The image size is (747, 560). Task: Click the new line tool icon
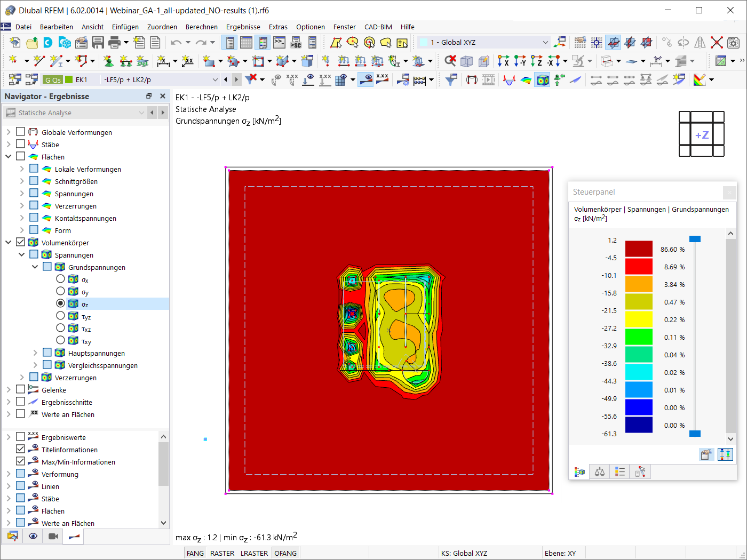[39, 61]
